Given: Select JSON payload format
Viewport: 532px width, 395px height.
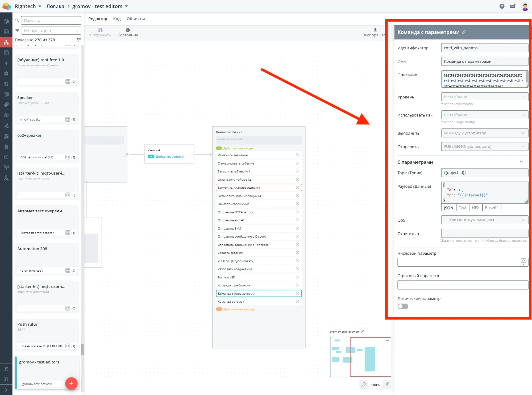Looking at the screenshot, I should tap(448, 208).
